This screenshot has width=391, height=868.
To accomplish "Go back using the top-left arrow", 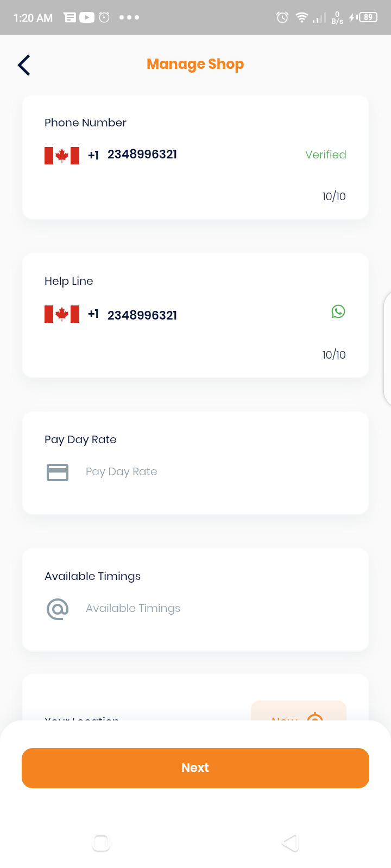I will 24,65.
